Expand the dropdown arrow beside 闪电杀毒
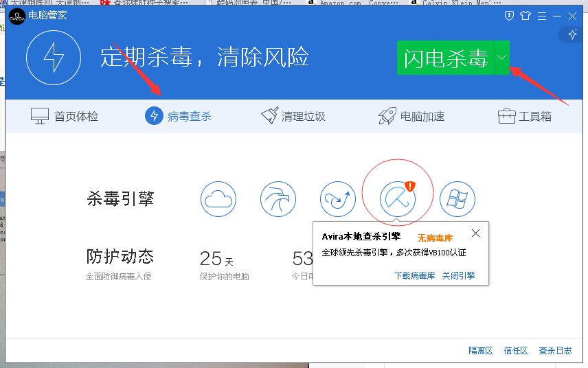 pyautogui.click(x=501, y=58)
